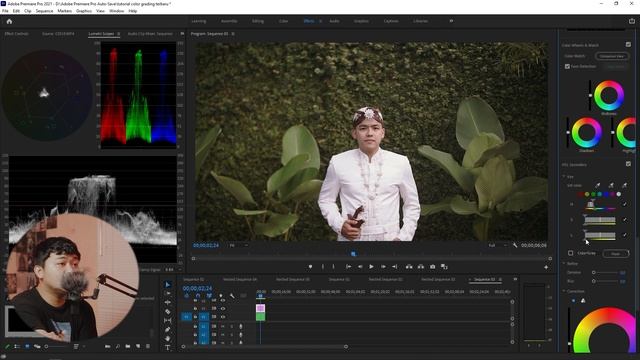Select the Pen tool

click(x=168, y=329)
